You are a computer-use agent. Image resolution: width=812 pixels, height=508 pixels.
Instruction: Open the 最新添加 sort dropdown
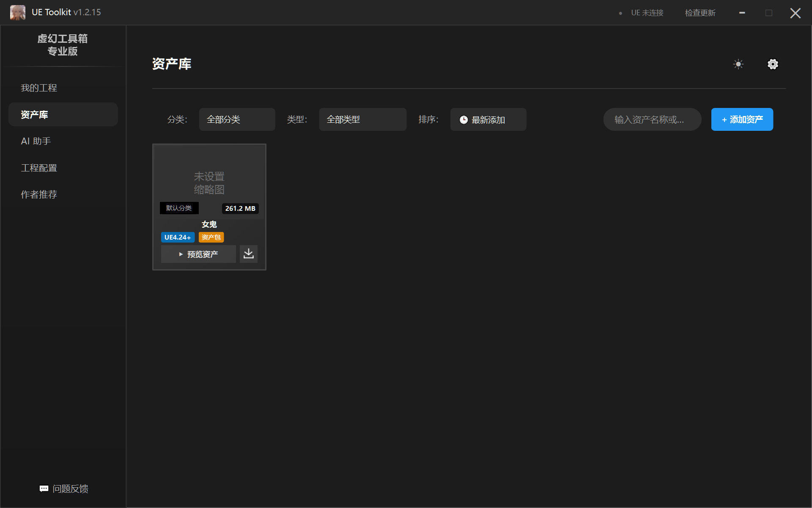488,119
